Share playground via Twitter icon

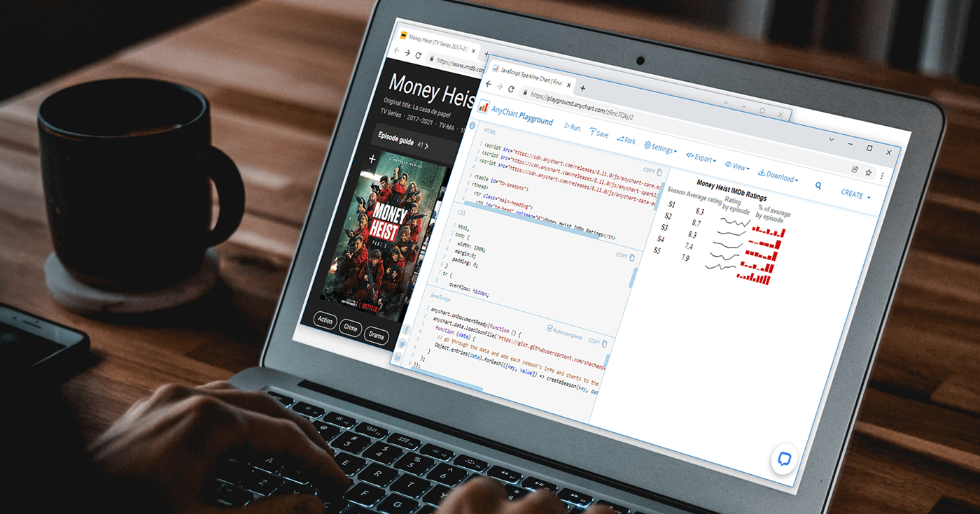coord(402,343)
